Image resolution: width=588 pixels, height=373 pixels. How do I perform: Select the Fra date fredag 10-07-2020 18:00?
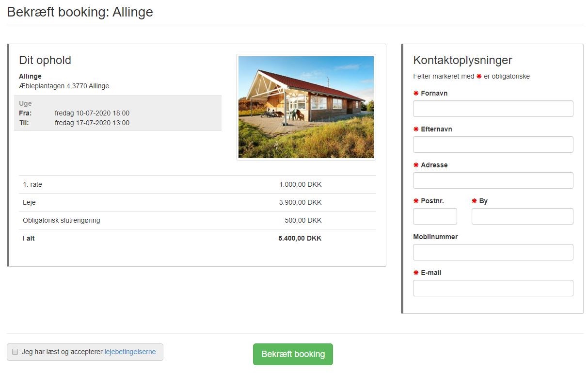point(92,113)
